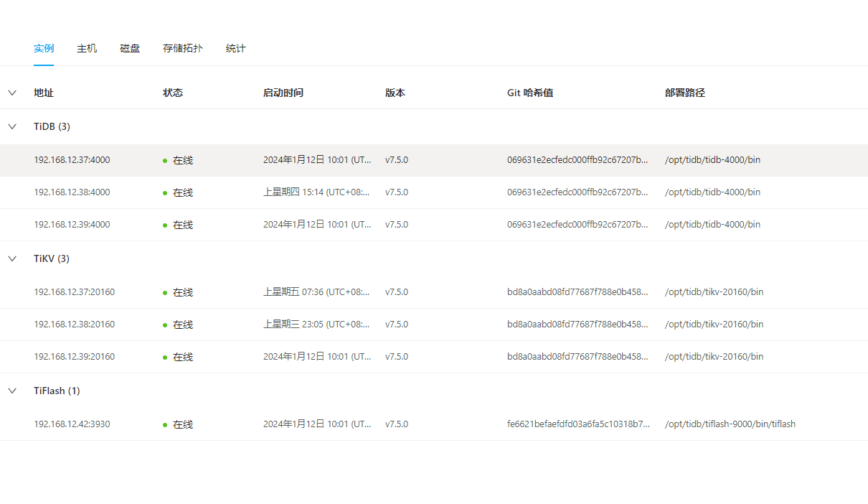Click version v7.5.0 of 192.168.12.38:20160

click(x=397, y=325)
